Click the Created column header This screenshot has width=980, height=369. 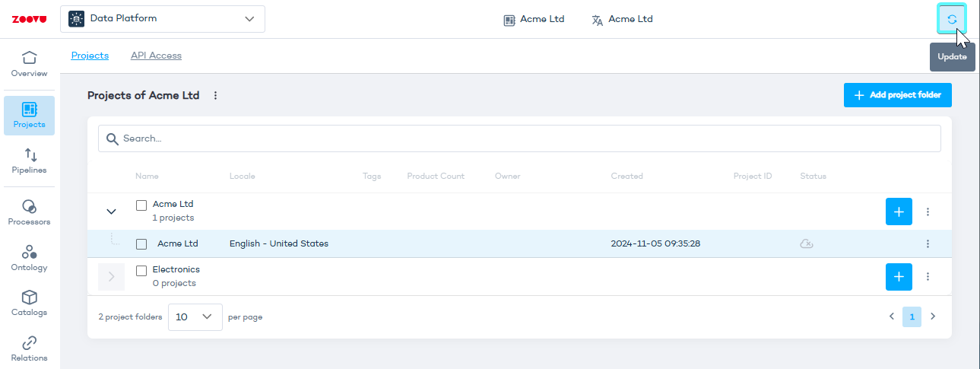point(627,176)
